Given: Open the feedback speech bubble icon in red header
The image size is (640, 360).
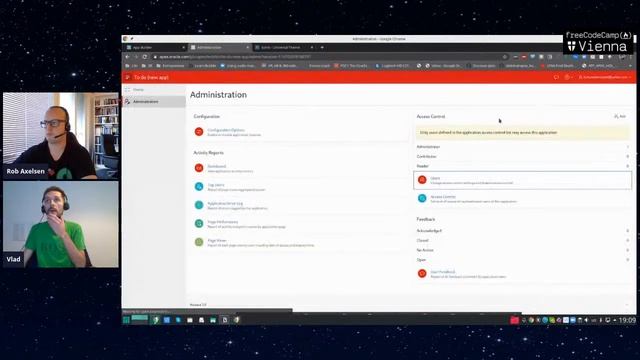Looking at the screenshot, I should (556, 77).
